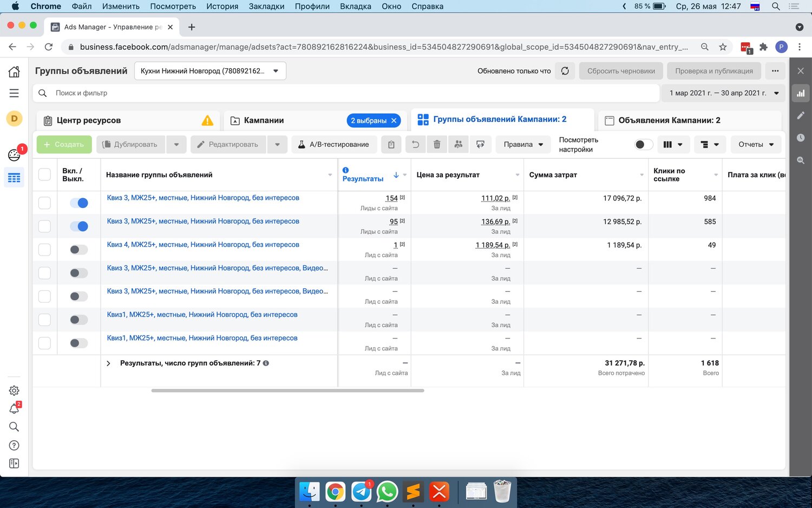Open the Файл menu in menu bar
The height and width of the screenshot is (508, 812).
click(x=81, y=6)
